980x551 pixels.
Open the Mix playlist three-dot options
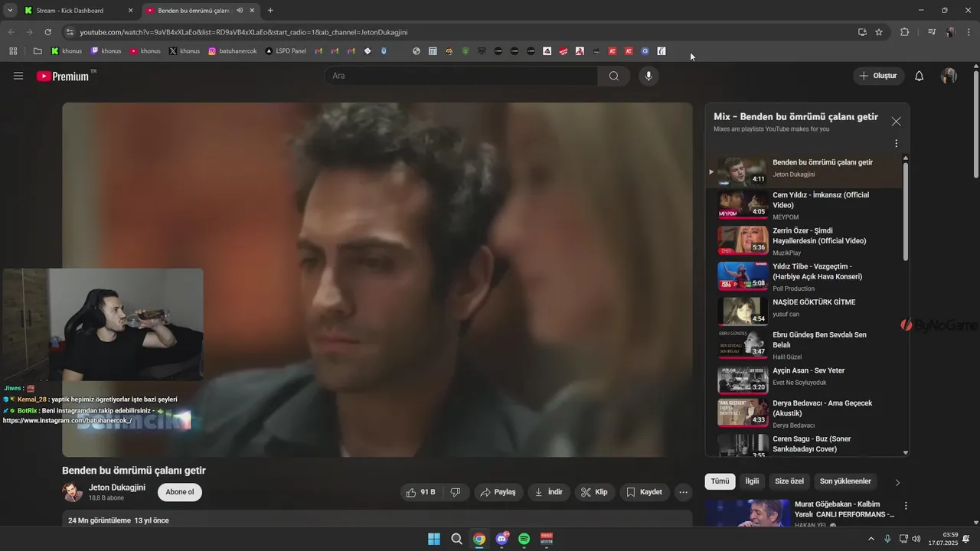pos(896,143)
